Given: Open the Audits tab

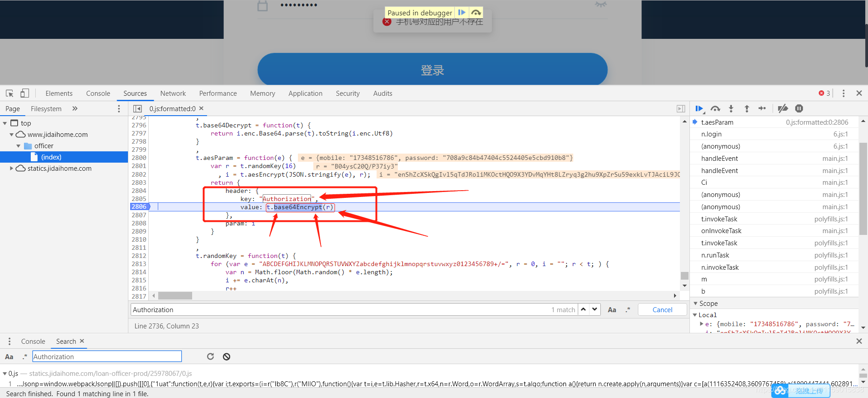Looking at the screenshot, I should click(383, 93).
